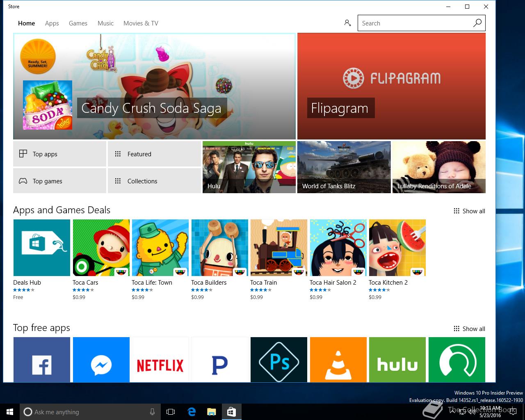Click the Ask me anything Cortana box
Image resolution: width=525 pixels, height=420 pixels.
[x=90, y=412]
